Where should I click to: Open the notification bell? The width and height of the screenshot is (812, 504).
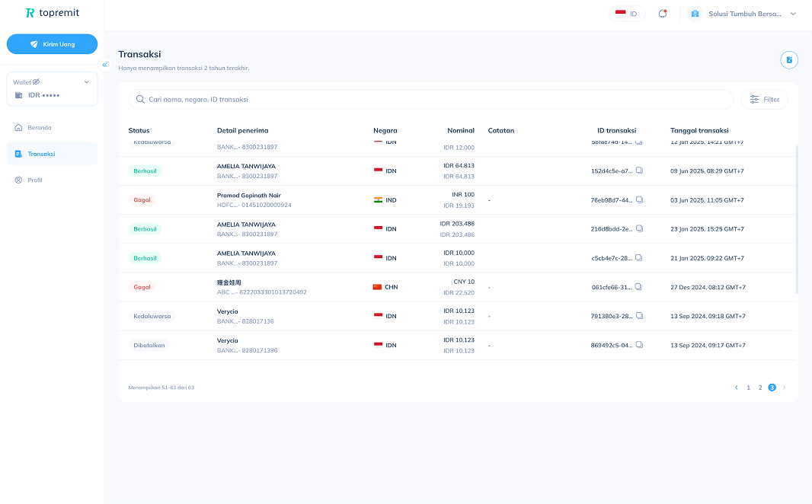[x=663, y=14]
